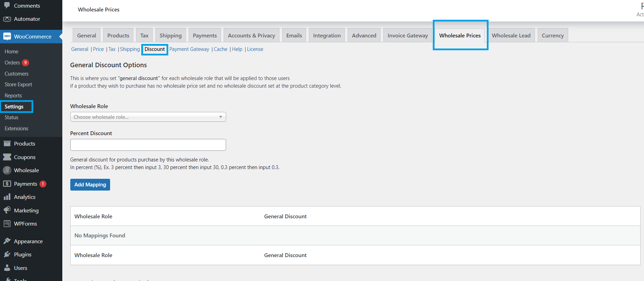The height and width of the screenshot is (281, 644).
Task: Click the bottom Wholesale Role footer header
Action: pyautogui.click(x=93, y=255)
